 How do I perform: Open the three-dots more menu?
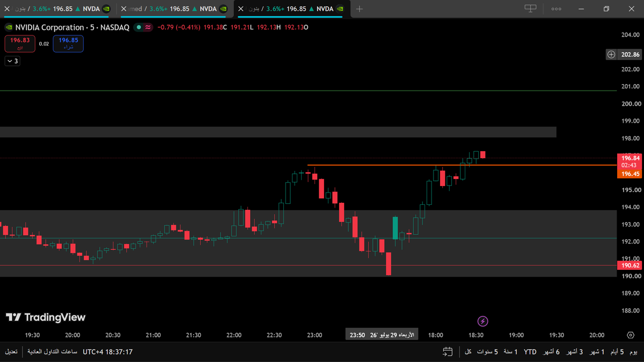tap(556, 9)
